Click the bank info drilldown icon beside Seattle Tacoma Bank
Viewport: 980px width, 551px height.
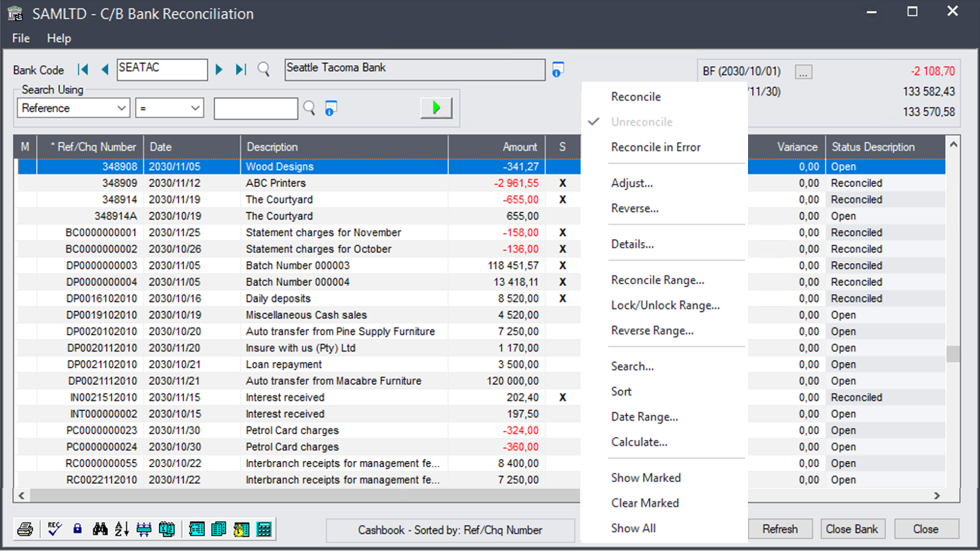[558, 69]
